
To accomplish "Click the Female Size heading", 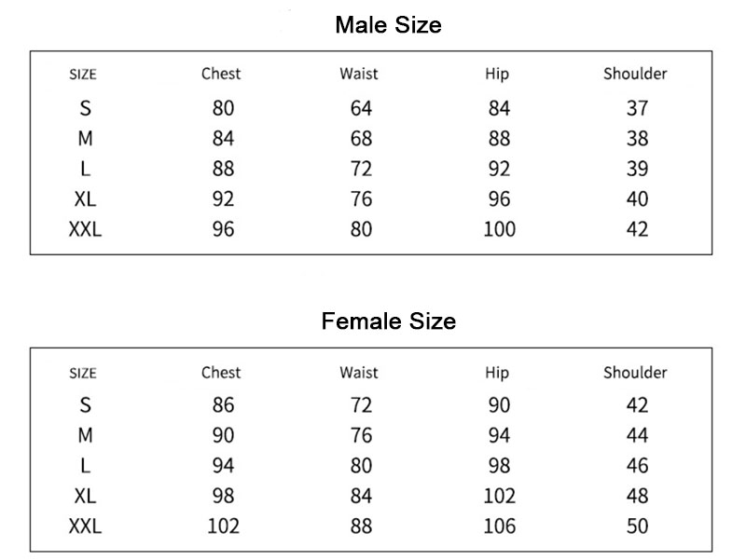I will (388, 321).
